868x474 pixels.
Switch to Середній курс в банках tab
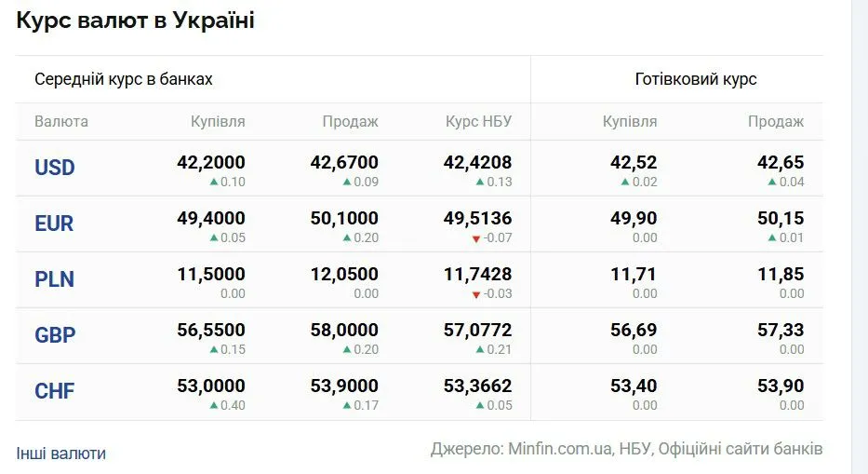124,79
